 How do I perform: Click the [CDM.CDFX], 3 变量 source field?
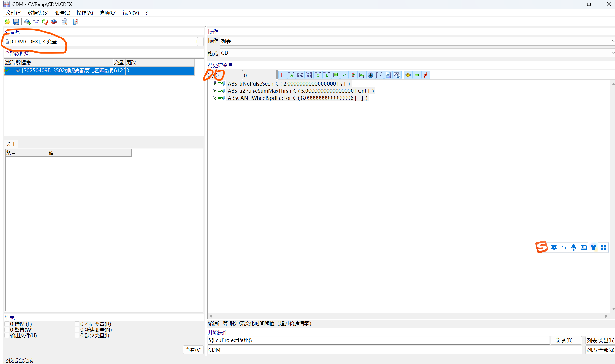pyautogui.click(x=100, y=42)
